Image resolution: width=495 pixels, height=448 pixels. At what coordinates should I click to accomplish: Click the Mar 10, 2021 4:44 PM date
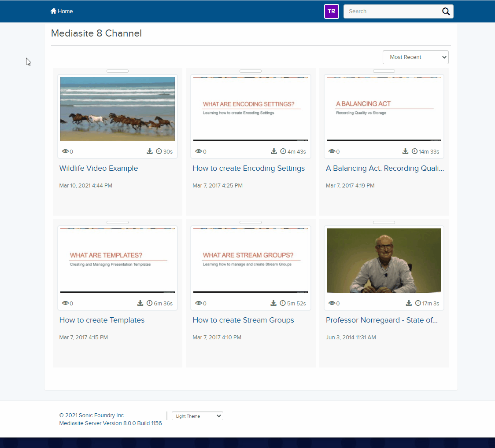pos(86,186)
